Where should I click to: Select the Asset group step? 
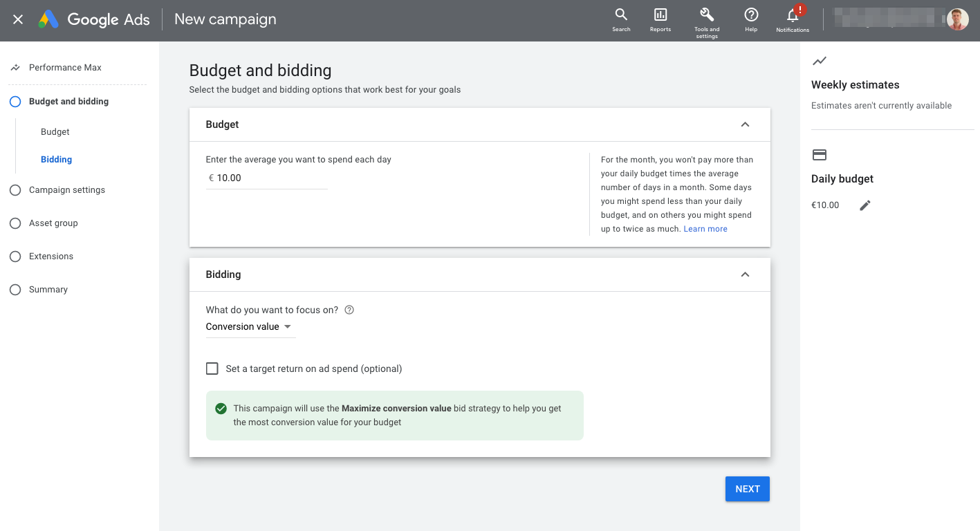(x=53, y=223)
